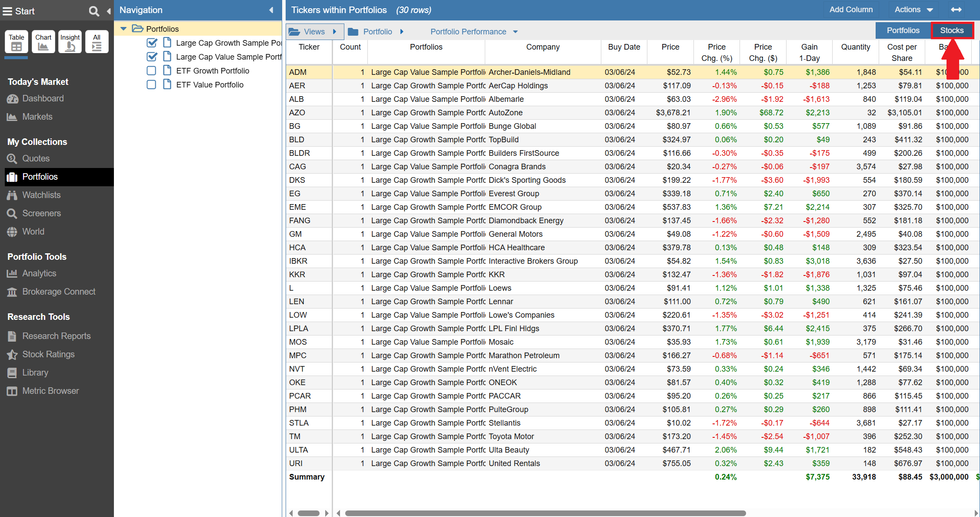Image resolution: width=980 pixels, height=517 pixels.
Task: Collapse the Navigation panel arrow
Action: coord(271,10)
